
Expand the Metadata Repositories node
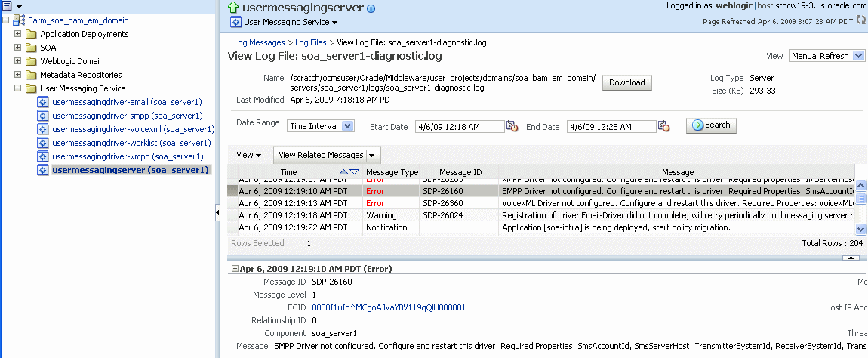(17, 75)
